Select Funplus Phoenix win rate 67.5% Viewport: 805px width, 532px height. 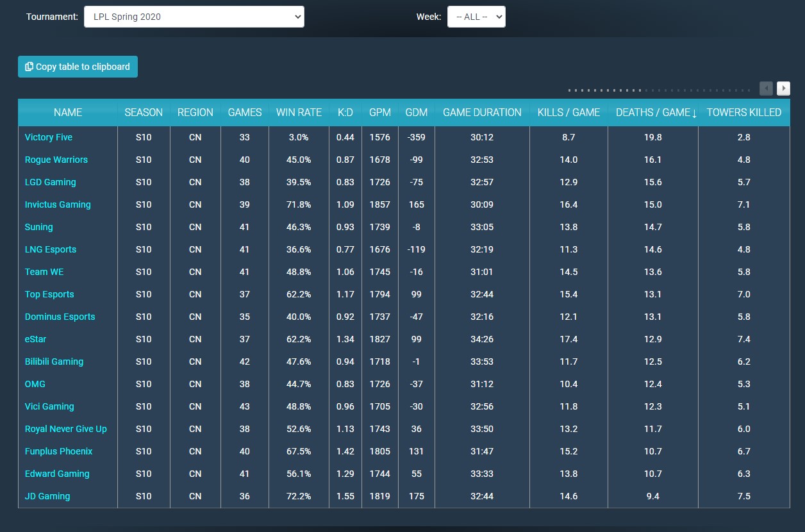299,451
